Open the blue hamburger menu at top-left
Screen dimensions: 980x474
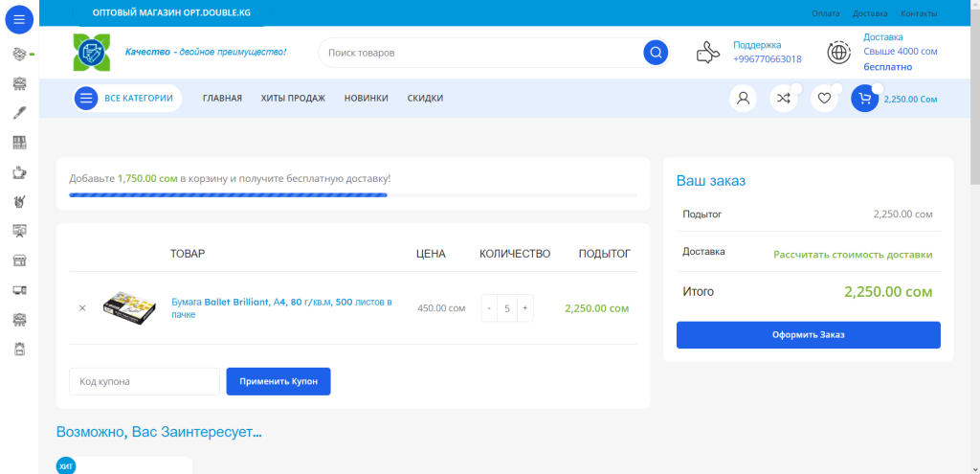coord(18,19)
